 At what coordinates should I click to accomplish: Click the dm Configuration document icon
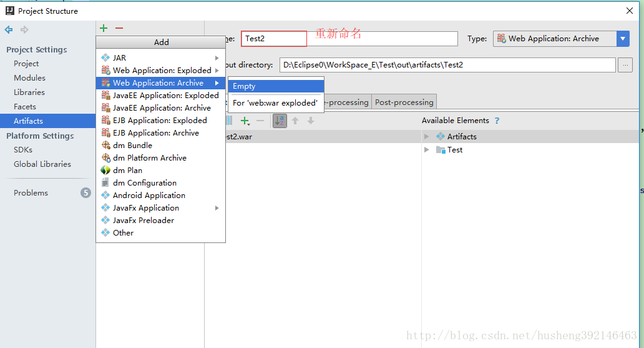tap(105, 182)
